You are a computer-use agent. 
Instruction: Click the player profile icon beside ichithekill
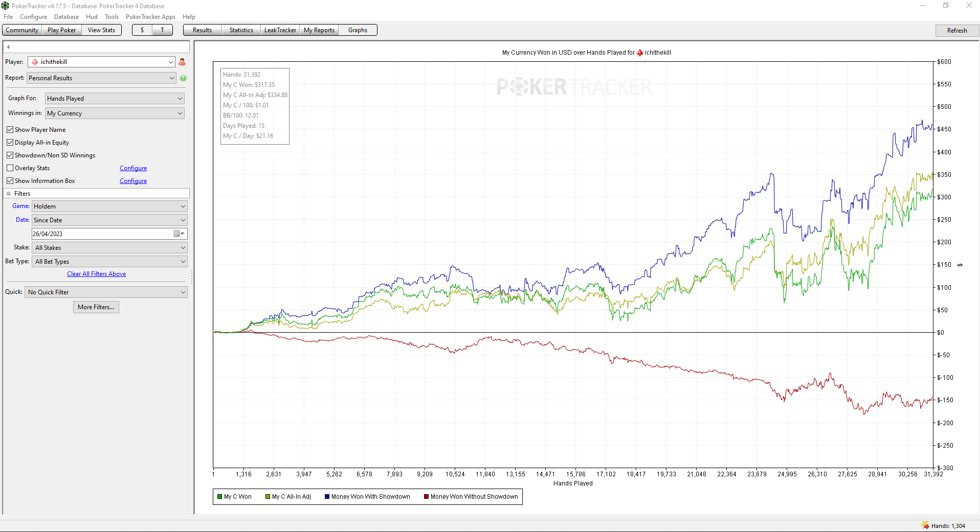click(182, 62)
